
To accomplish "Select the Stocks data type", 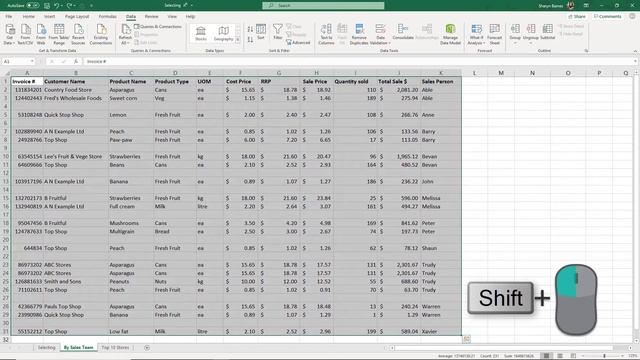I will pos(200,33).
